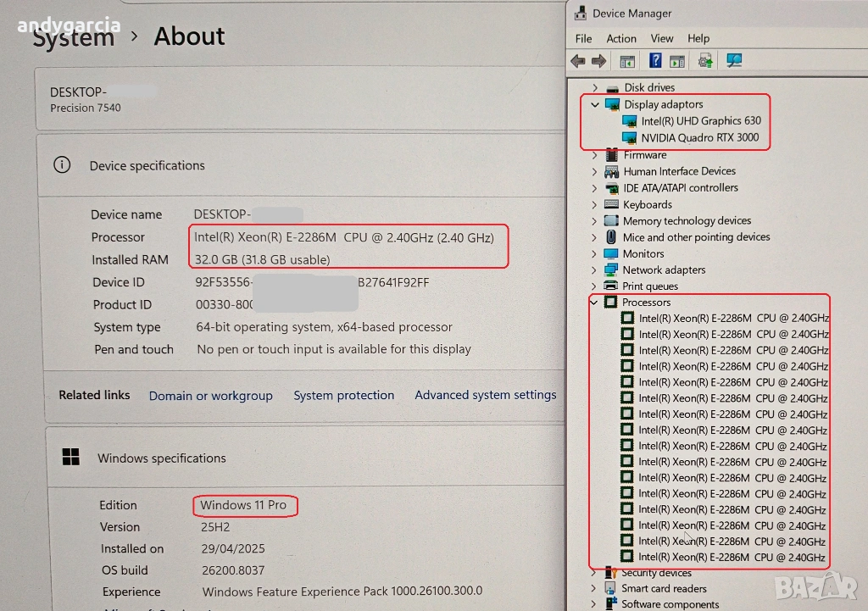Click the blue Help question mark icon
The width and height of the screenshot is (868, 611).
click(x=655, y=61)
